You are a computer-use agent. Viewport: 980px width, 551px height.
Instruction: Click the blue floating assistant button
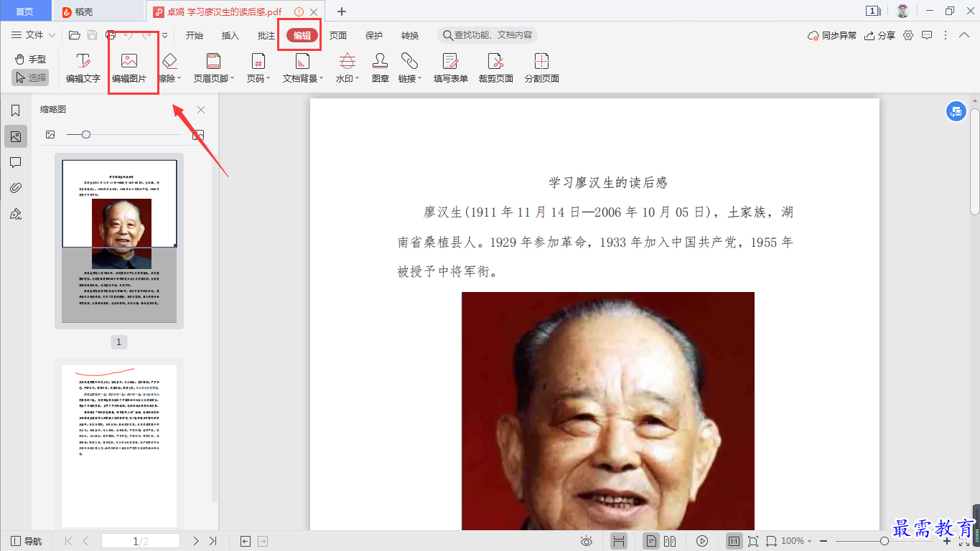956,111
